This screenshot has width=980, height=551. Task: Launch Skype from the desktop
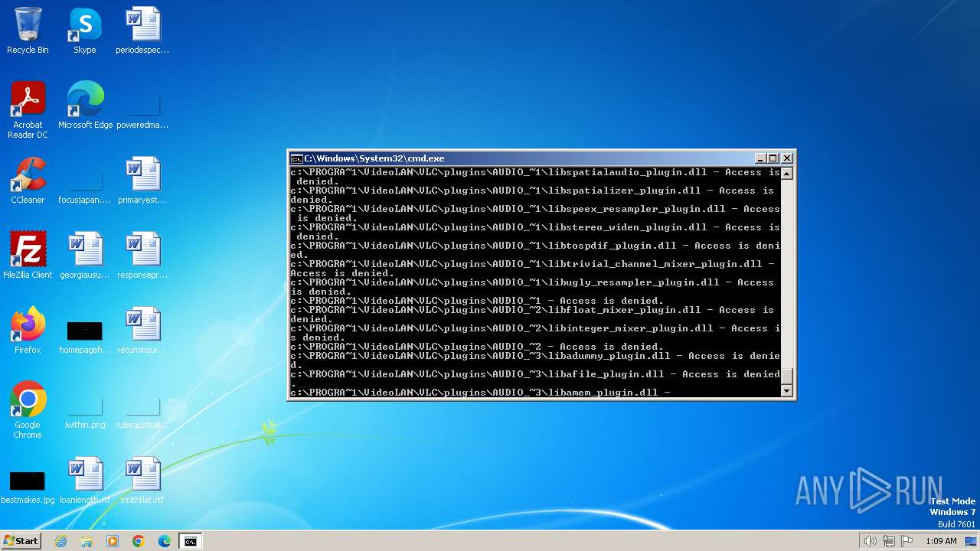coord(85,31)
